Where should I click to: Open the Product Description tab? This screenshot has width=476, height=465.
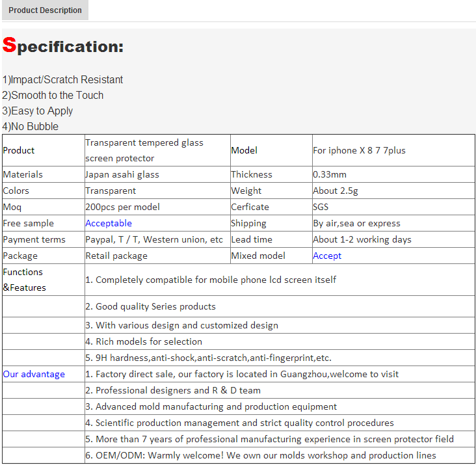pyautogui.click(x=45, y=10)
